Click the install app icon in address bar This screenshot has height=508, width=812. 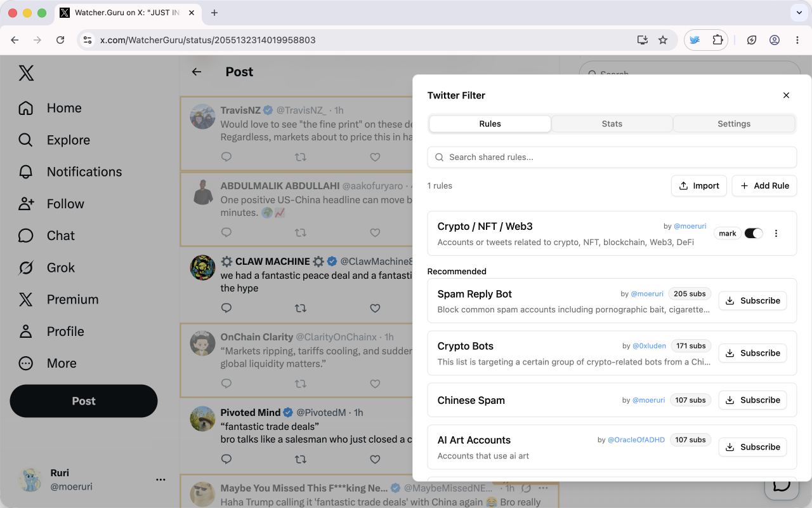click(x=643, y=40)
